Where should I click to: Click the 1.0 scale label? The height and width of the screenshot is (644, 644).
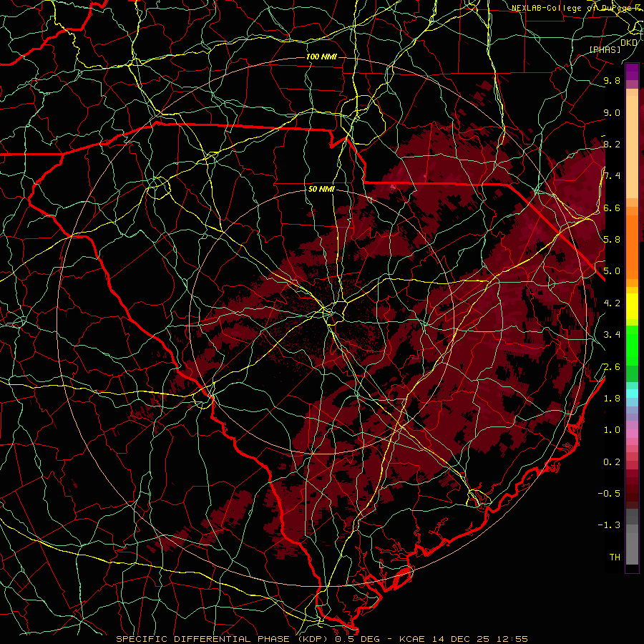pyautogui.click(x=612, y=429)
